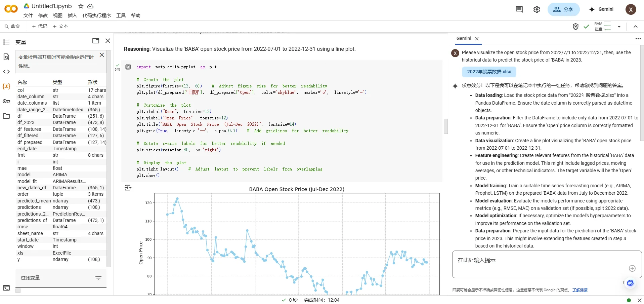Image resolution: width=644 pixels, height=304 pixels.
Task: Switch to the Gemini tab
Action: pyautogui.click(x=464, y=39)
